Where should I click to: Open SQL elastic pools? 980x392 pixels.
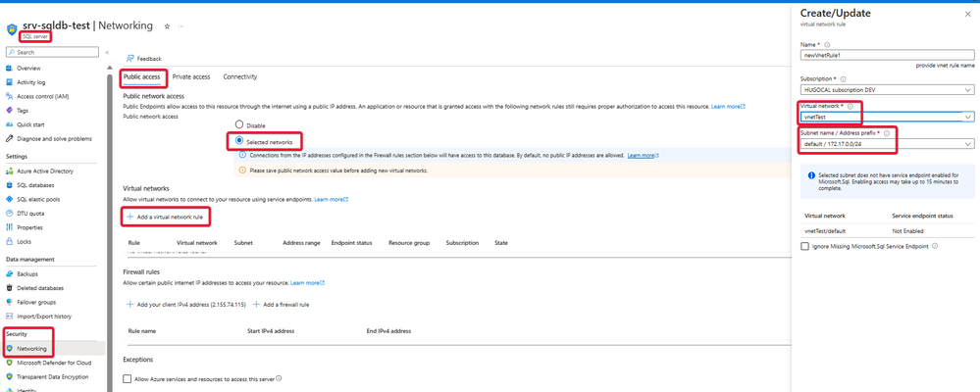[38, 199]
